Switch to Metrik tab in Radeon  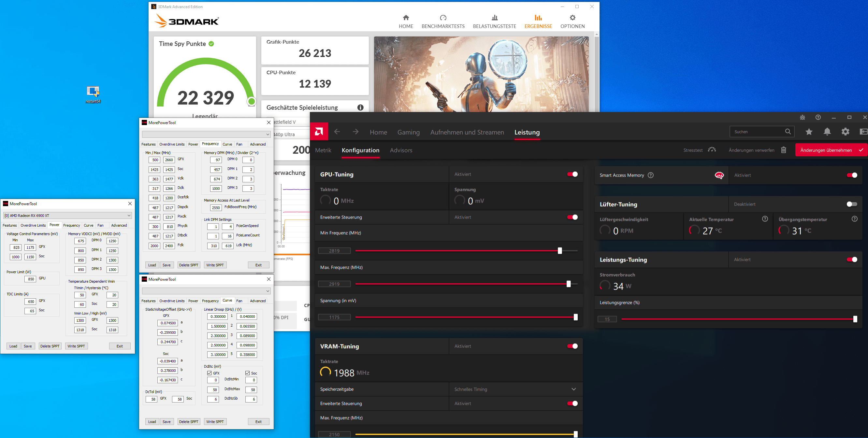point(323,150)
